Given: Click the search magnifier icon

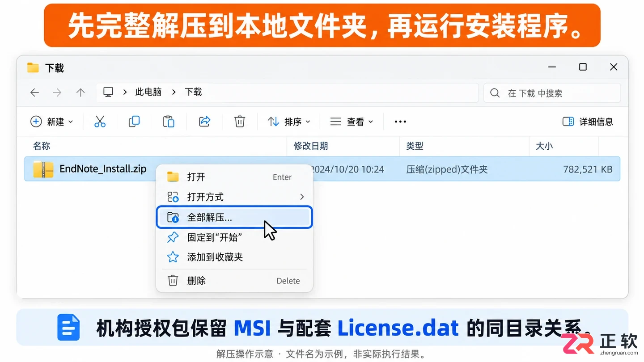Looking at the screenshot, I should (495, 93).
